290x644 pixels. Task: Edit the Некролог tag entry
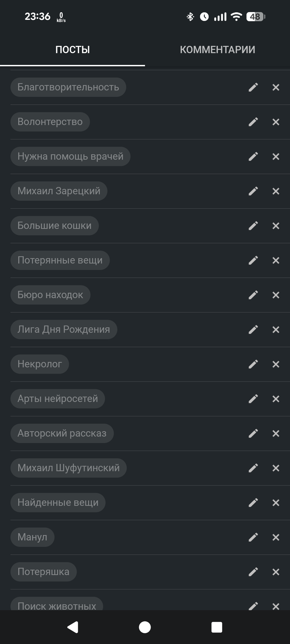253,364
